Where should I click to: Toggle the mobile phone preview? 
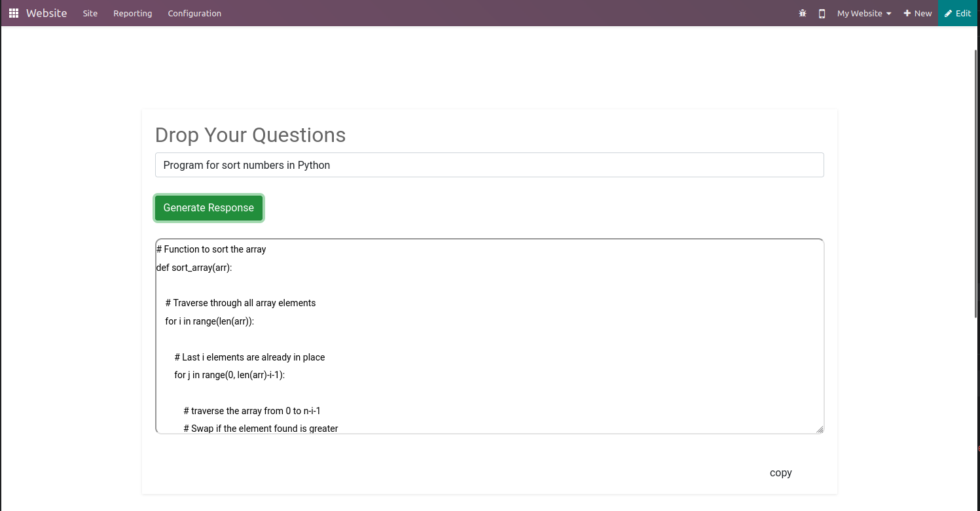[x=822, y=13]
